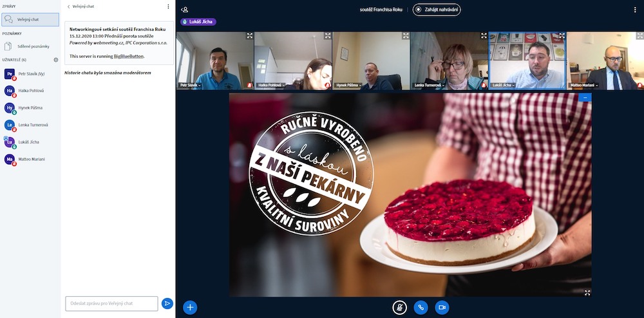Fullscreen Lenka Turnerová webcam

pos(484,35)
